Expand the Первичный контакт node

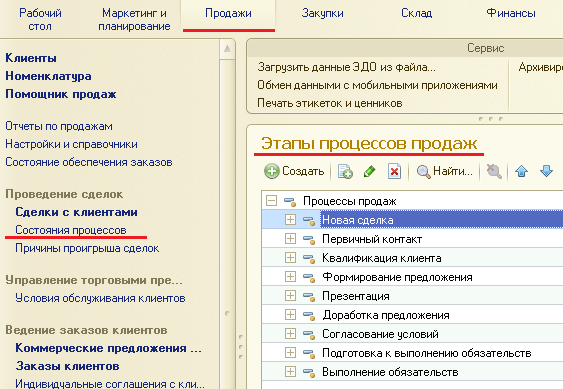290,239
